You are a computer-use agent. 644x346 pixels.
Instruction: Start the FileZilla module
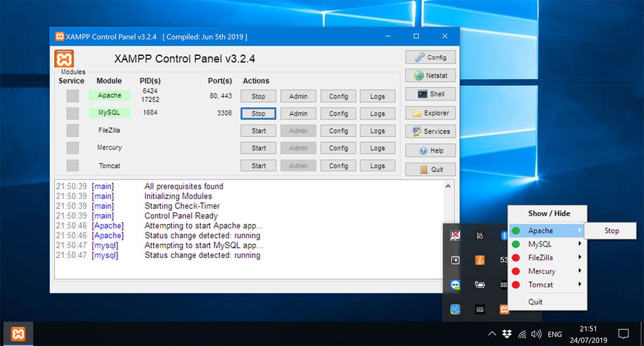point(258,131)
